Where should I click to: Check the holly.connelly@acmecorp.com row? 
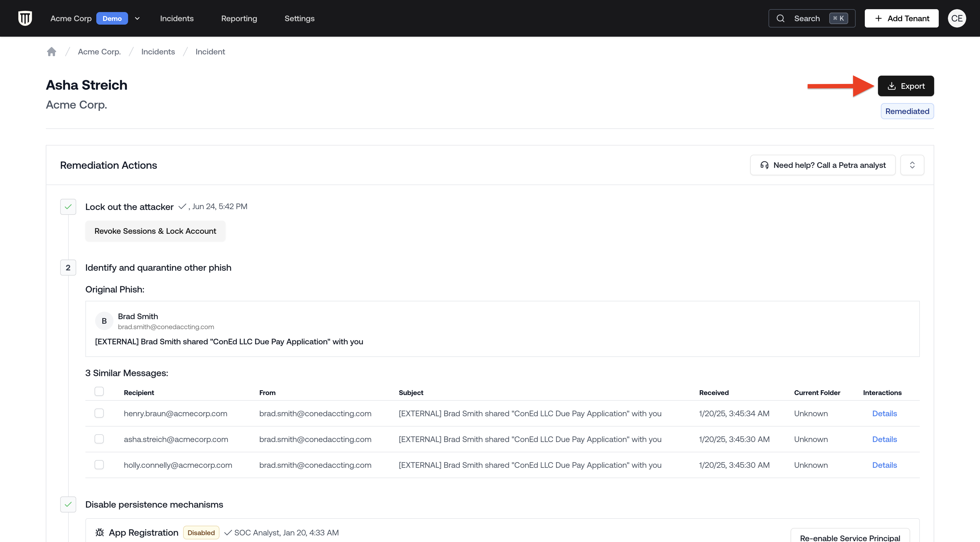click(99, 464)
